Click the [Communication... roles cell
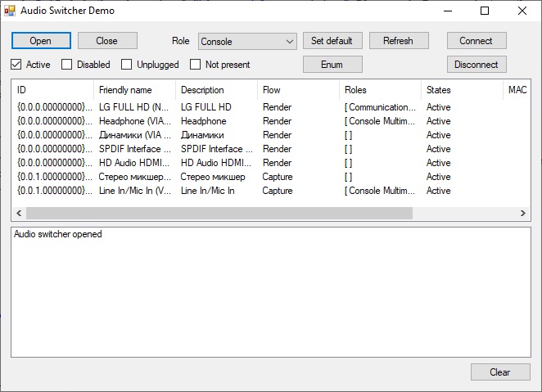Viewport: 542px width, 392px height. pos(380,107)
